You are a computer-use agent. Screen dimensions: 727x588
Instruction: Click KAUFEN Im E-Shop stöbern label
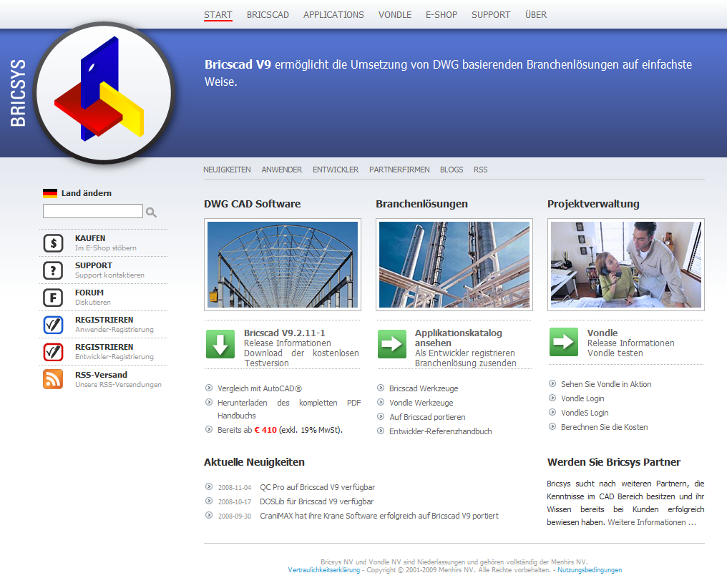[x=106, y=242]
